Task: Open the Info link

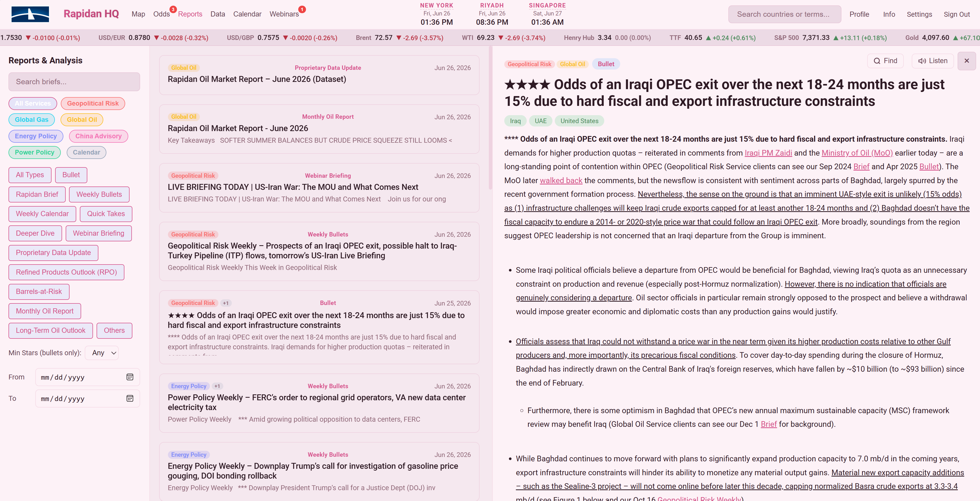Action: pyautogui.click(x=889, y=14)
